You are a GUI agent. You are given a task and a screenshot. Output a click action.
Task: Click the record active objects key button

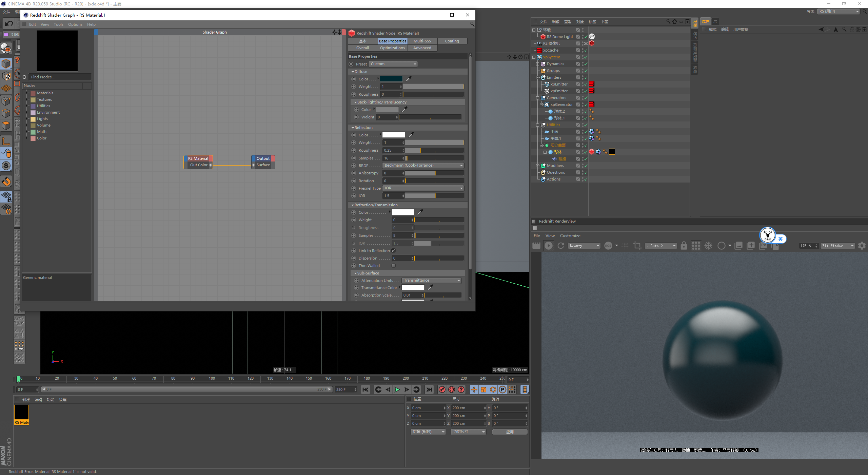coord(442,389)
